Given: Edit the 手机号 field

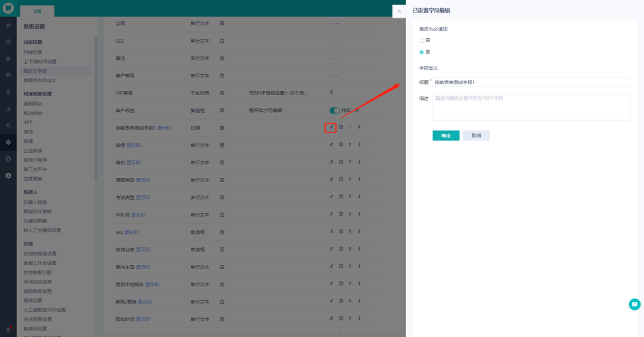Looking at the screenshot, I should click(331, 214).
